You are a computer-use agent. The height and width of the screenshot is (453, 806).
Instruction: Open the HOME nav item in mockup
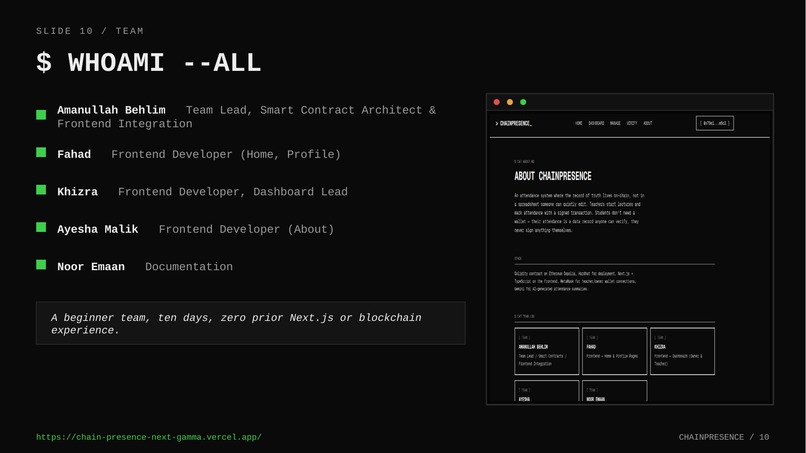(579, 123)
